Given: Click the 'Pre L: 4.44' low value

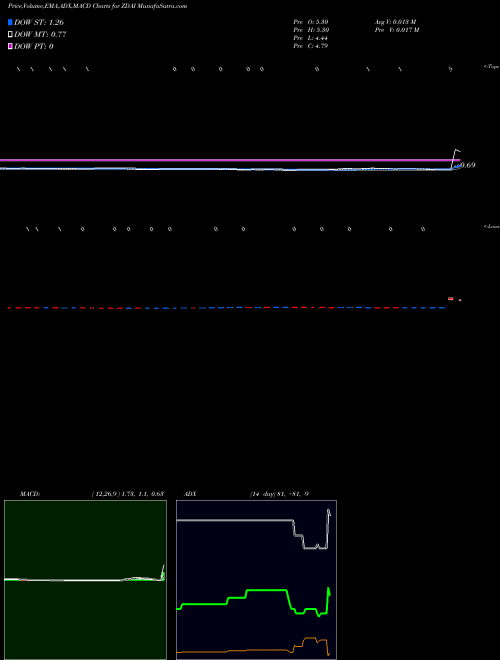Looking at the screenshot, I should click(311, 38).
